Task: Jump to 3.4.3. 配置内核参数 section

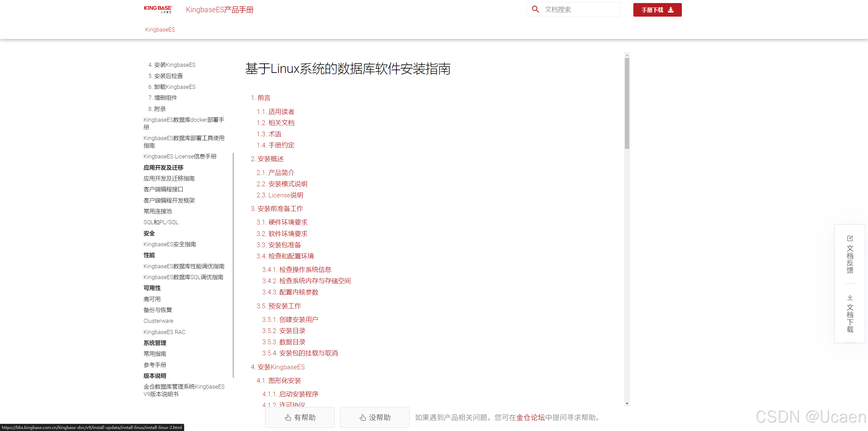Action: pyautogui.click(x=290, y=292)
